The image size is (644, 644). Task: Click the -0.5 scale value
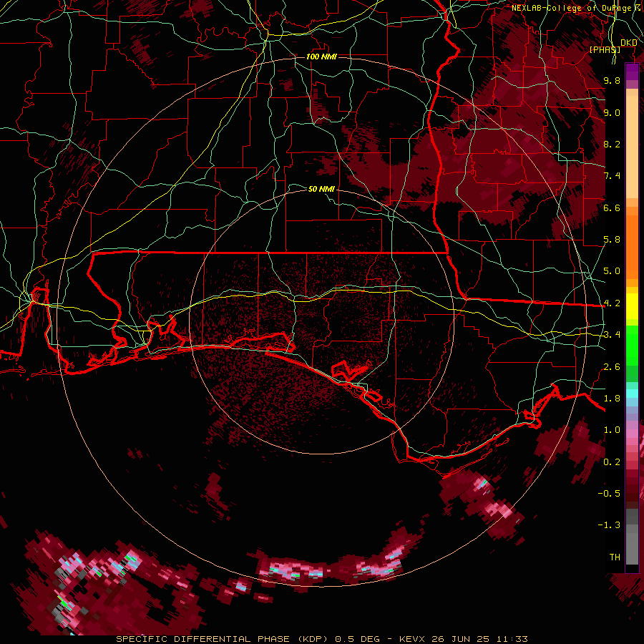point(609,494)
